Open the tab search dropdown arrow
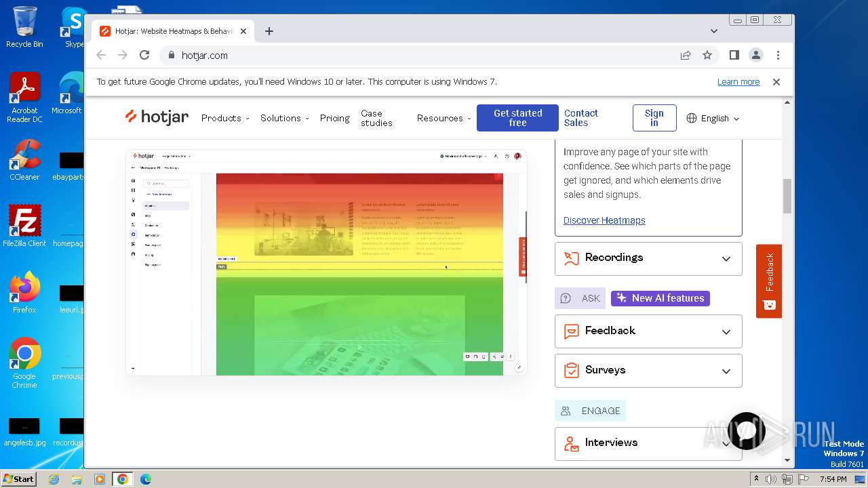This screenshot has height=488, width=868. click(714, 31)
